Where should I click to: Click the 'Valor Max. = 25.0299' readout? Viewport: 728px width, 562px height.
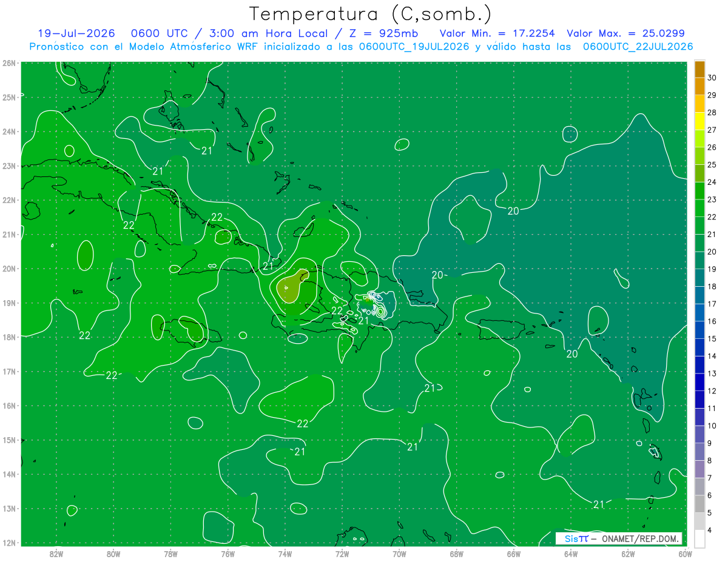tap(626, 33)
